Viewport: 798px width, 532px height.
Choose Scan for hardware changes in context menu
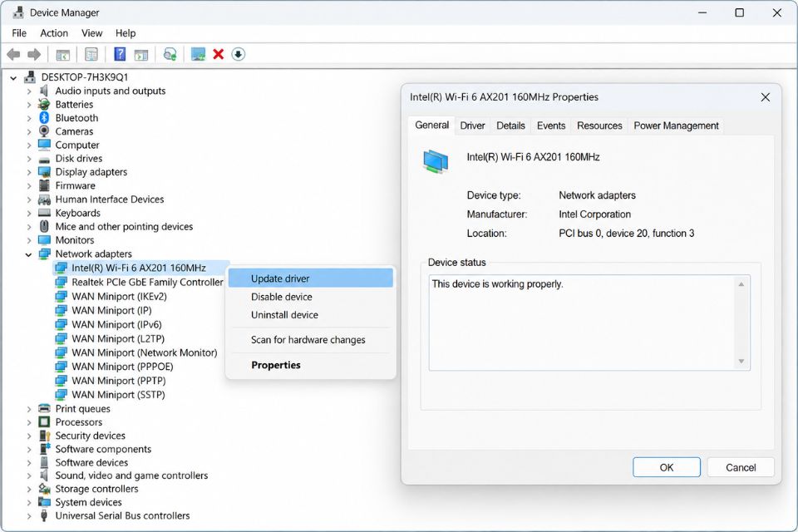click(310, 339)
